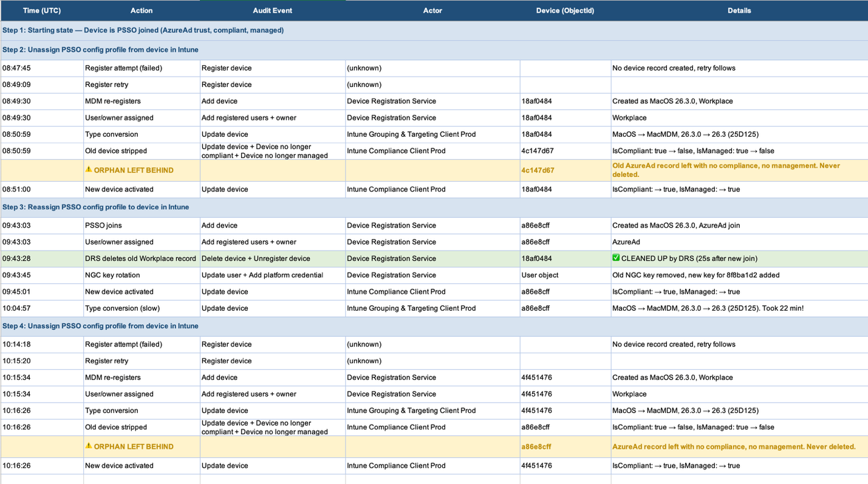Click the warning icon in the first ORPHAN LEFT BEHIND row
Image resolution: width=868 pixels, height=484 pixels.
[89, 170]
